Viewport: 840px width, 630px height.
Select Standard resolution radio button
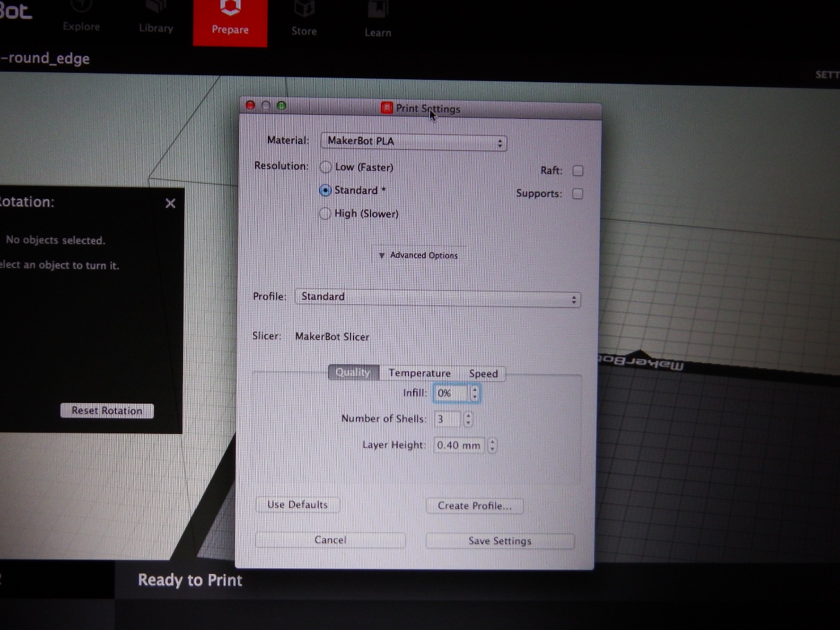click(x=325, y=190)
